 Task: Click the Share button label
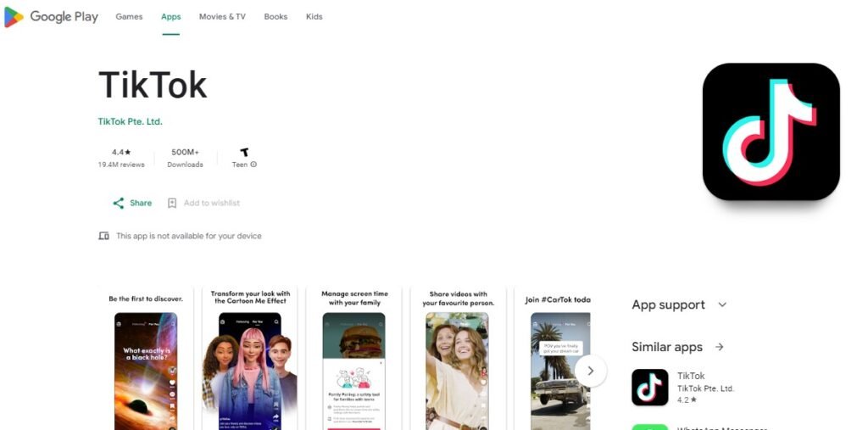[x=141, y=203]
